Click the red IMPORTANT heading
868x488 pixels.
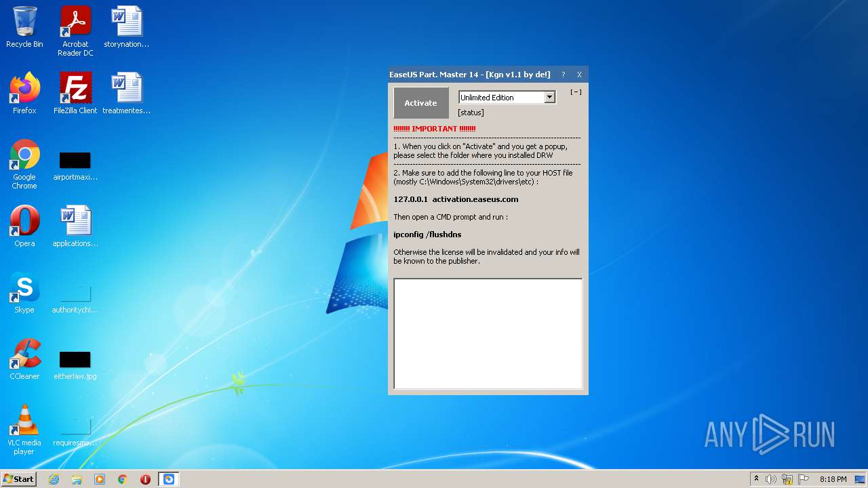point(435,129)
